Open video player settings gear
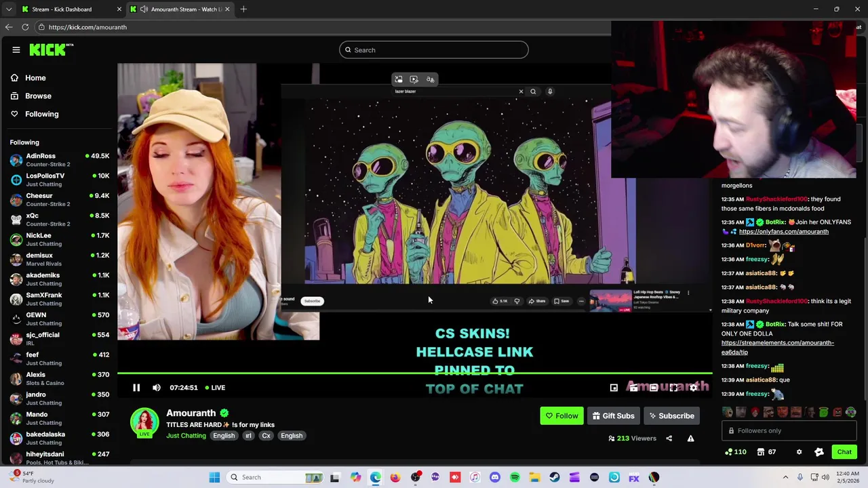 (x=693, y=388)
